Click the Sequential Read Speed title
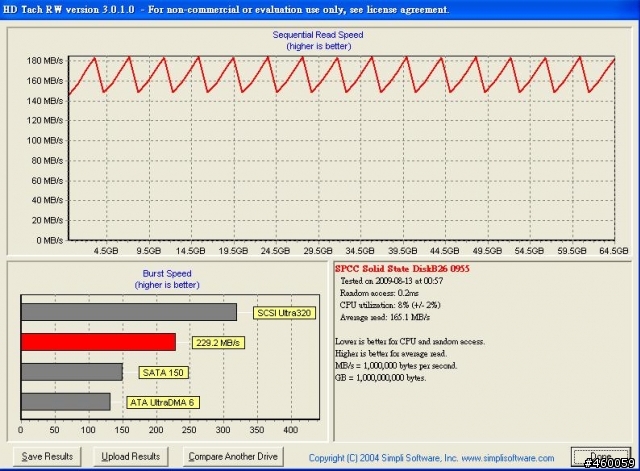This screenshot has height=471, width=640. pyautogui.click(x=318, y=35)
